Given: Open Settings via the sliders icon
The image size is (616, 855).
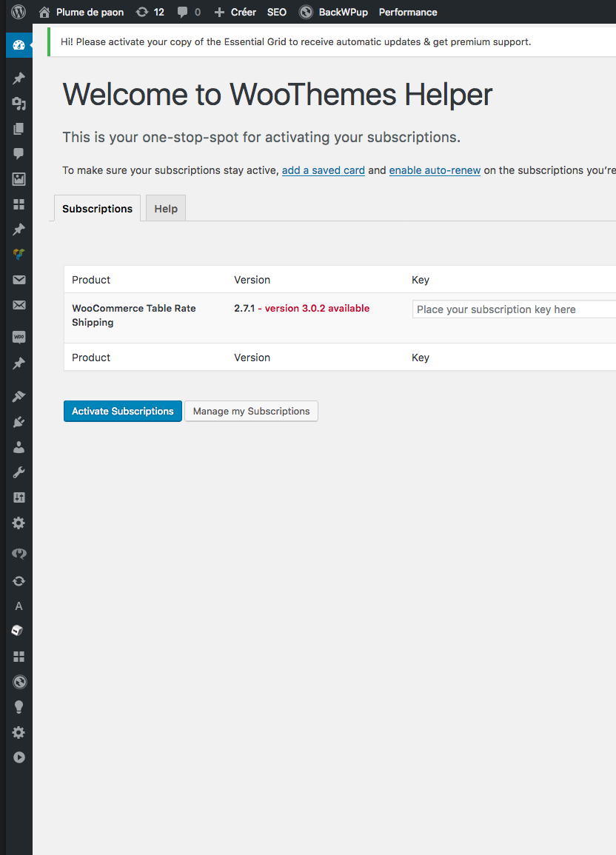Looking at the screenshot, I should 19,497.
